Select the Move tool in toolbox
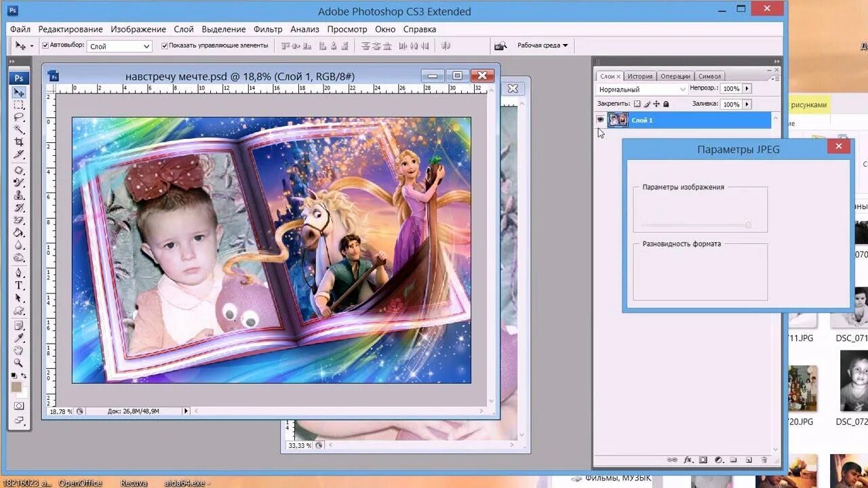Viewport: 868px width, 488px height. pyautogui.click(x=19, y=92)
